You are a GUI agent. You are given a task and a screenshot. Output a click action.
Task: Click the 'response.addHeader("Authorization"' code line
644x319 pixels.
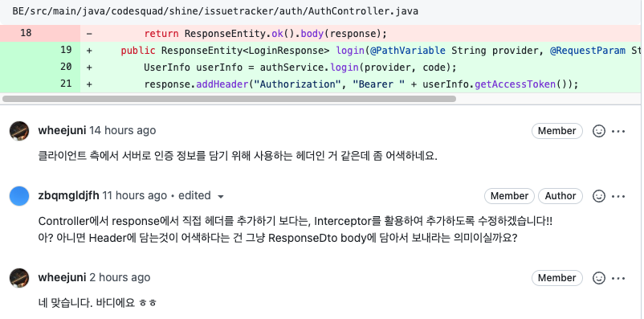[361, 84]
